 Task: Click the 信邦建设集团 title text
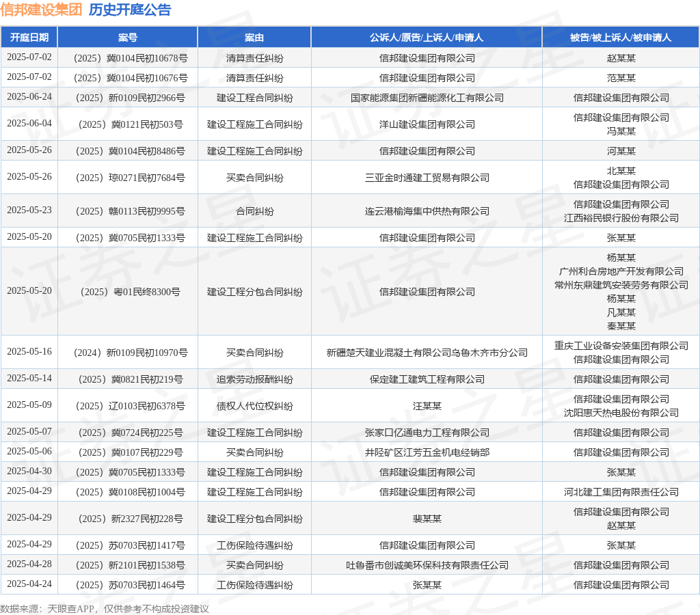tap(41, 10)
